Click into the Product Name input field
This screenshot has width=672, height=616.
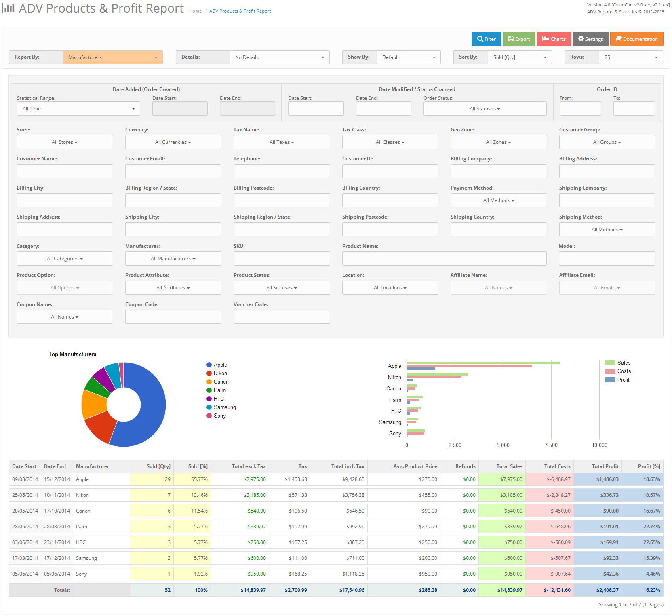(x=444, y=259)
